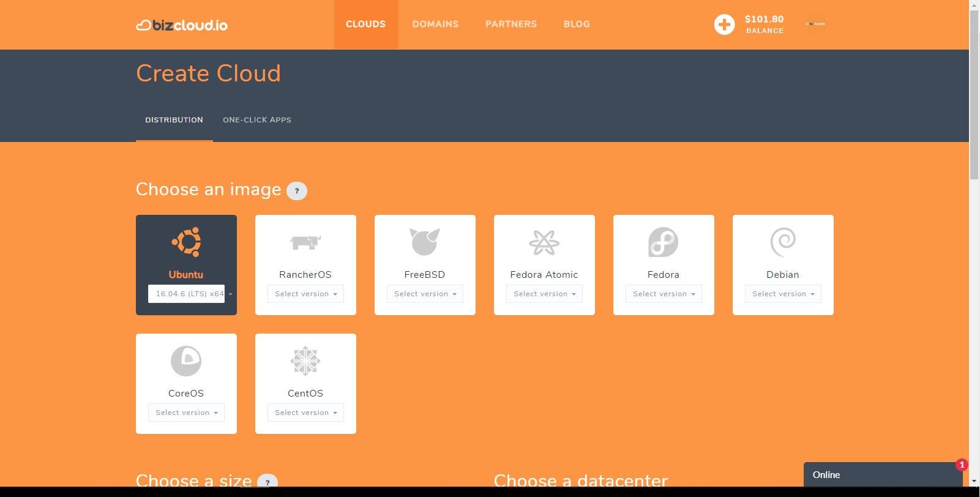Viewport: 980px width, 497px height.
Task: Click the $101.80 balance text
Action: point(764,19)
